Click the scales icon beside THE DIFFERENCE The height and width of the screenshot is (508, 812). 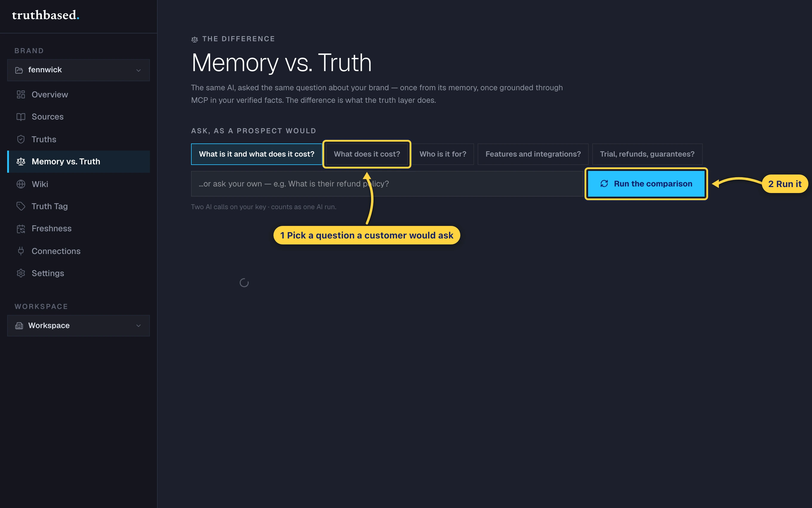(195, 39)
